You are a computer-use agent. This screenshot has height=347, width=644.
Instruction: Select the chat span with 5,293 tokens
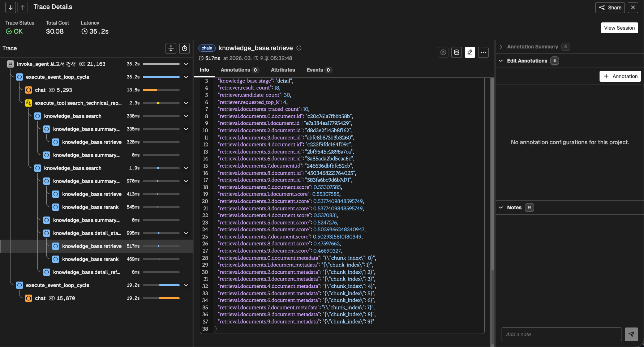(x=96, y=90)
